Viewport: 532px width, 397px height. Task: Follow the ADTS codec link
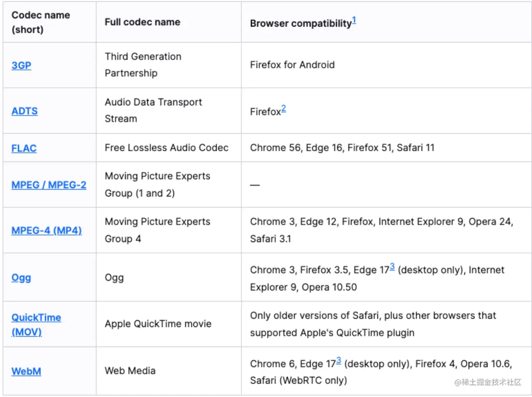pyautogui.click(x=25, y=111)
